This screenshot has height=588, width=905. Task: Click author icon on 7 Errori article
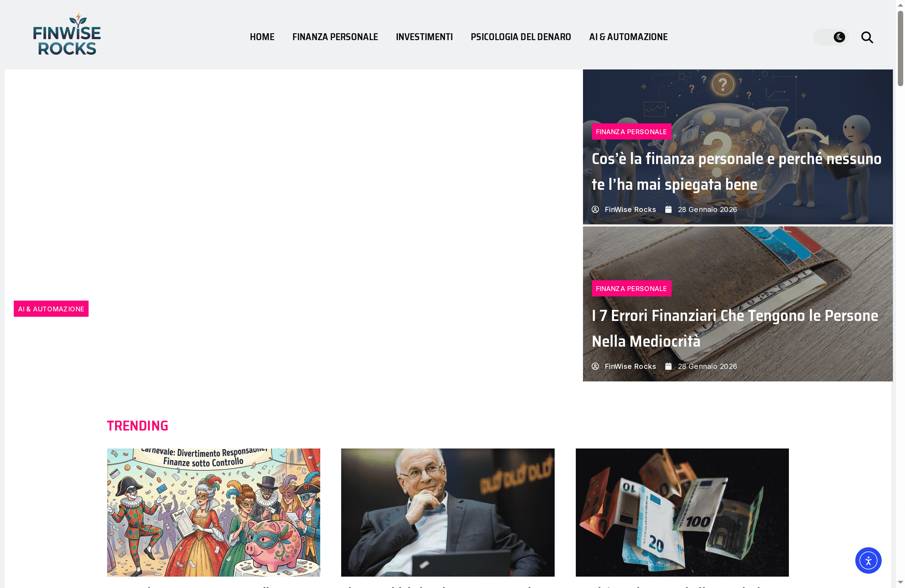[x=595, y=366]
